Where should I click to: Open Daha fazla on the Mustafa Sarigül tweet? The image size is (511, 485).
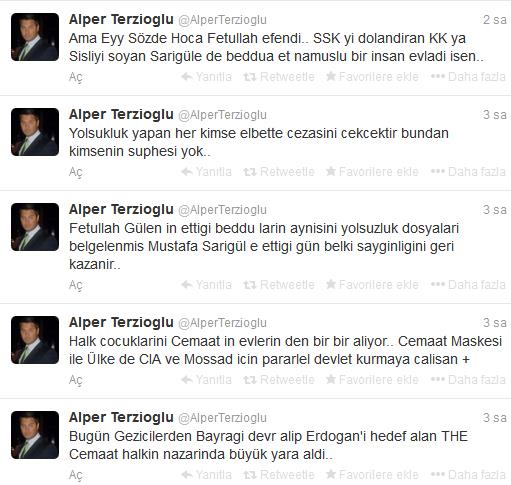[468, 285]
